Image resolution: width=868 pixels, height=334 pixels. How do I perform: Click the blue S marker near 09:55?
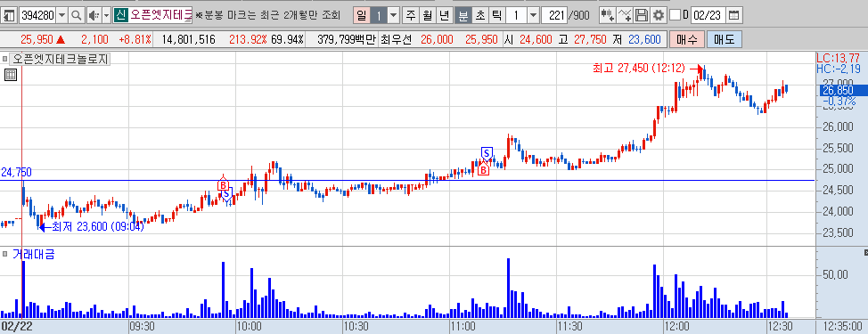click(227, 194)
